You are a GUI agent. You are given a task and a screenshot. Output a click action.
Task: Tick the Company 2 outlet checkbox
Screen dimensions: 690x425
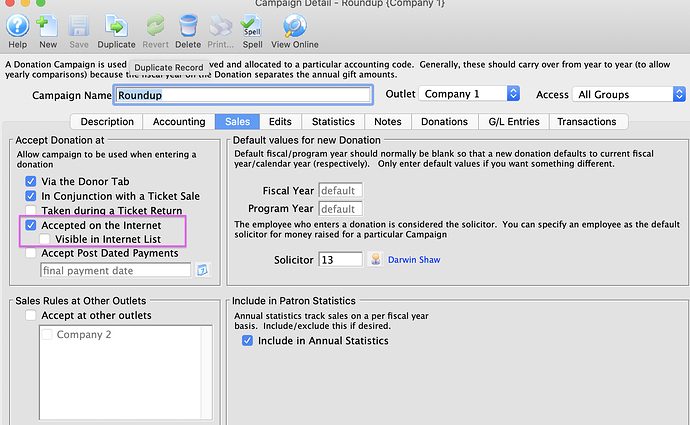[x=47, y=334]
